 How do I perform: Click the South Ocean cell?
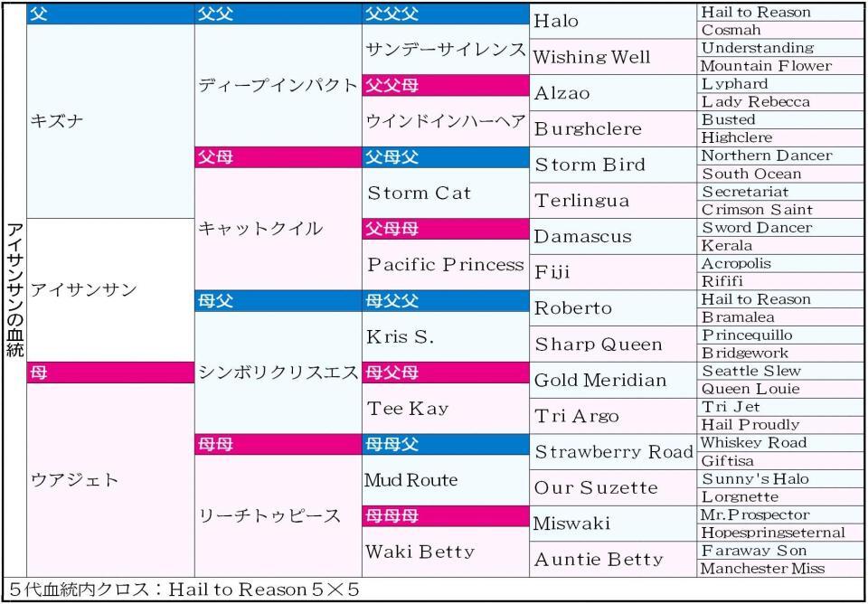[x=780, y=174]
